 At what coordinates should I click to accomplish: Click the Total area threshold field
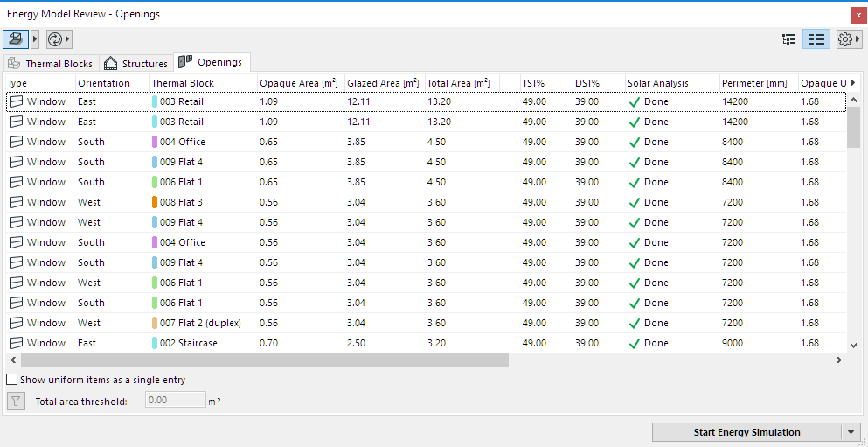(176, 400)
